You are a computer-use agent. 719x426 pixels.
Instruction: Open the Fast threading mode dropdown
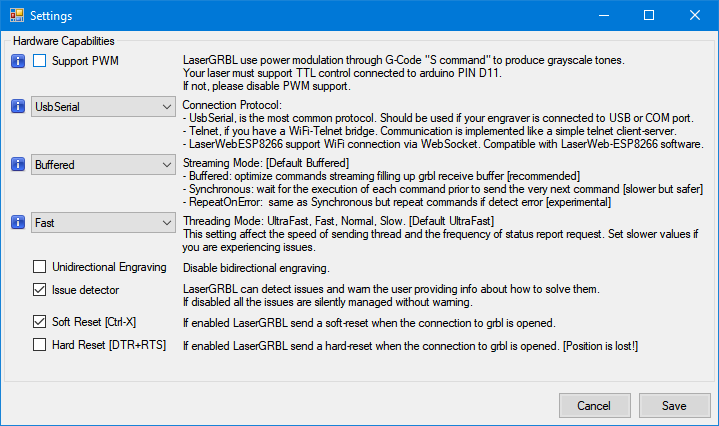click(103, 224)
